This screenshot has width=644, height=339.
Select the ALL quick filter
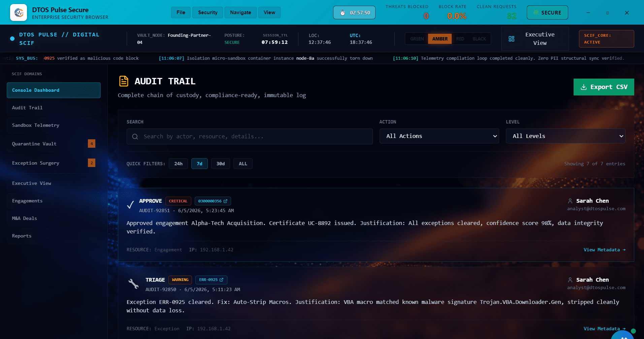click(243, 164)
